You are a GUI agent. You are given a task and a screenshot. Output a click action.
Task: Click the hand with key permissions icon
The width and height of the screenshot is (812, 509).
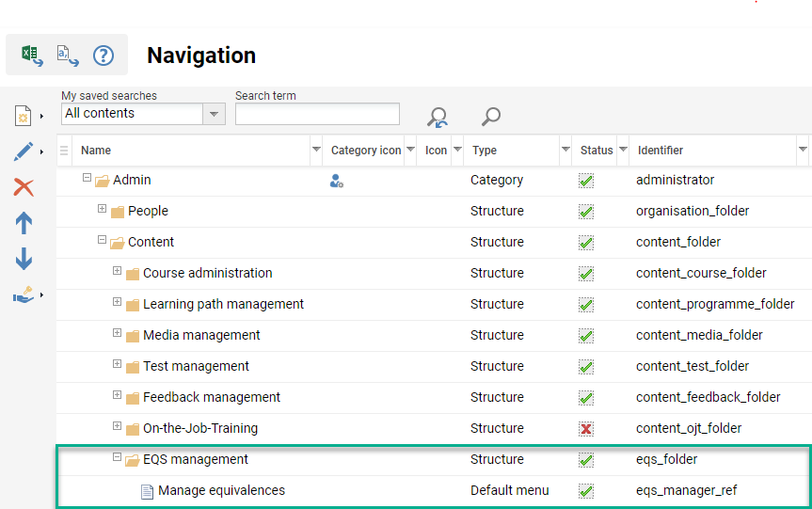coord(24,295)
